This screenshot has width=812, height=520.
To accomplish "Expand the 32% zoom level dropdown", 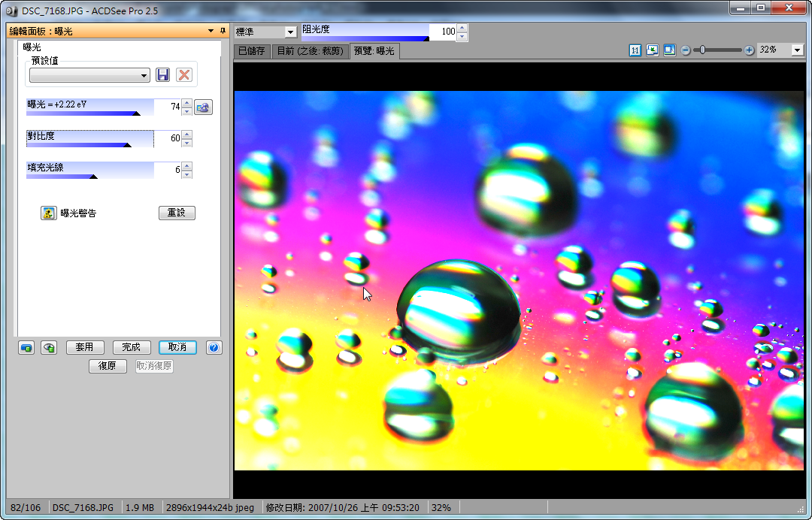I will 797,50.
